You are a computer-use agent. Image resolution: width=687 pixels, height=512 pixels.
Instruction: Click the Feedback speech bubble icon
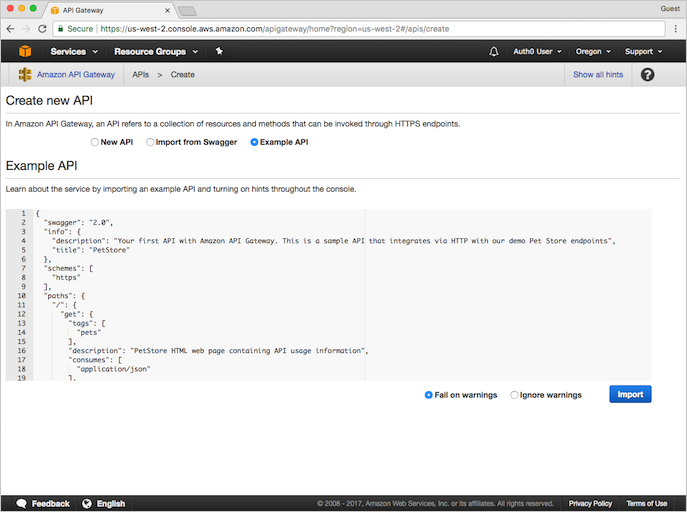21,504
